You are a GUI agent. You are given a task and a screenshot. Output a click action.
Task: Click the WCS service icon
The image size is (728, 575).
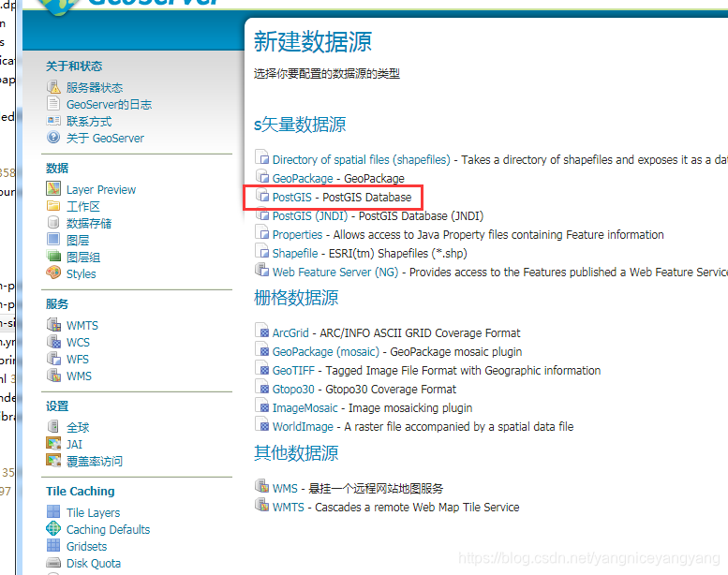tap(53, 342)
